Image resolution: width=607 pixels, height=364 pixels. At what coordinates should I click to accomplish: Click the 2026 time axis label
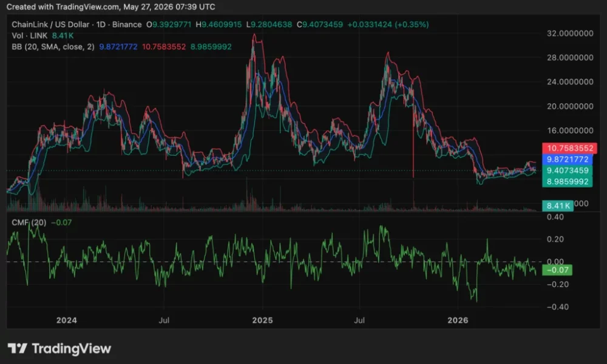click(x=458, y=320)
